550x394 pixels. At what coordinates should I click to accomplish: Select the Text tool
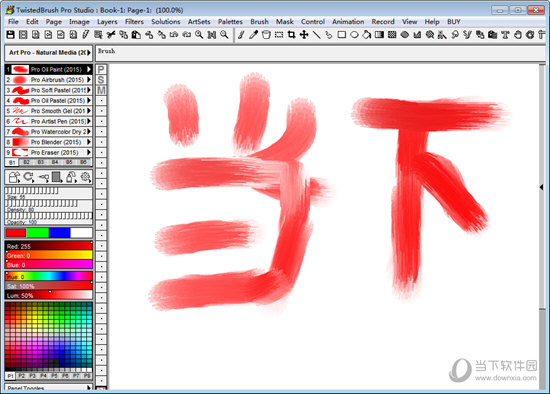coord(505,35)
